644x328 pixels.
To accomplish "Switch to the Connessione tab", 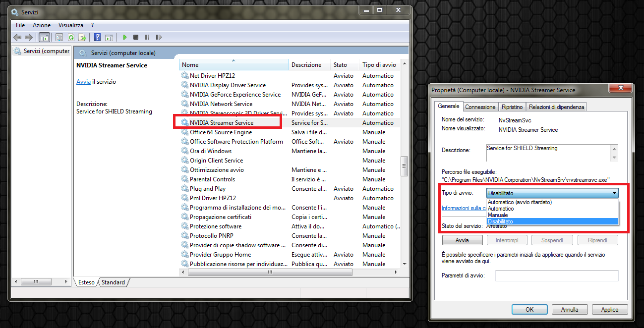I will [x=480, y=107].
